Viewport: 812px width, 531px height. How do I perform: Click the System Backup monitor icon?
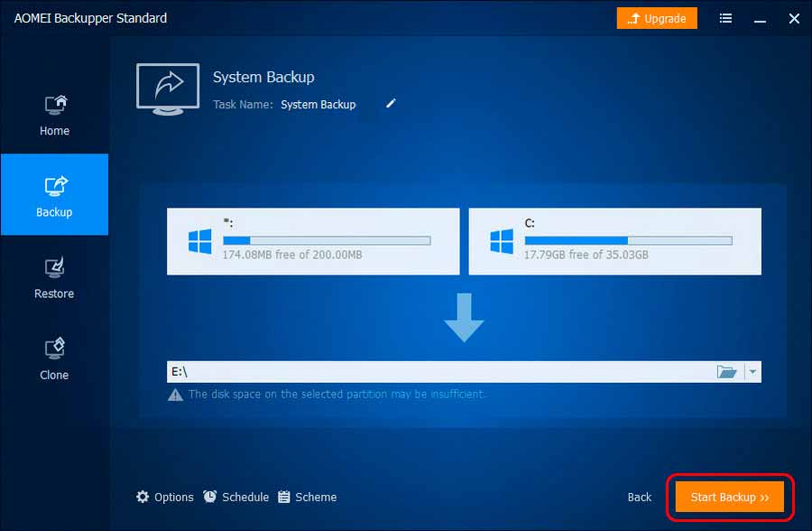click(168, 88)
